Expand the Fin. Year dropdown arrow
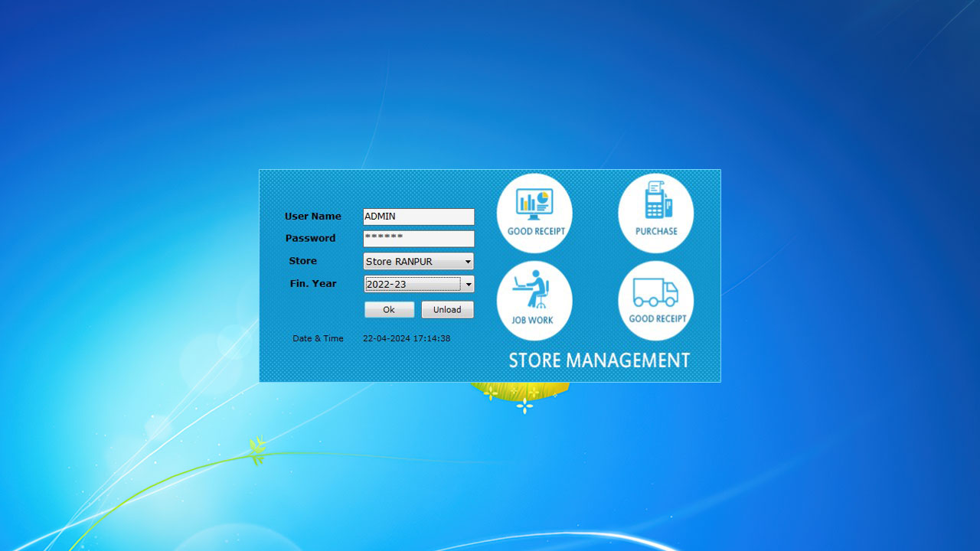Screen dimensions: 980x551 [x=469, y=285]
